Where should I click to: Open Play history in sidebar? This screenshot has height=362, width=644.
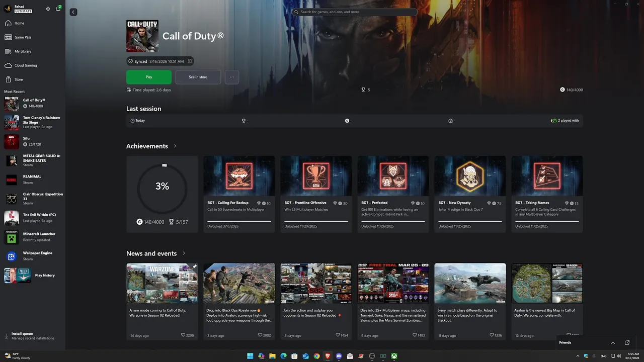(33, 275)
